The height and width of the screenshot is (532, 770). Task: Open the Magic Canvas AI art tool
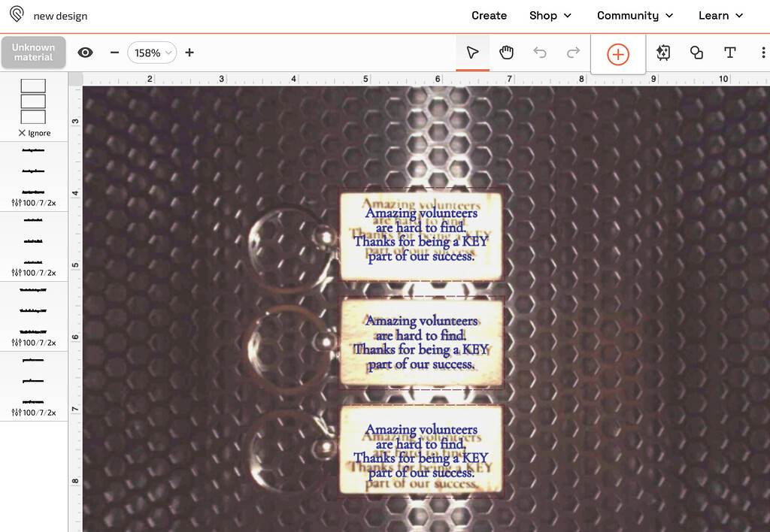pos(662,53)
